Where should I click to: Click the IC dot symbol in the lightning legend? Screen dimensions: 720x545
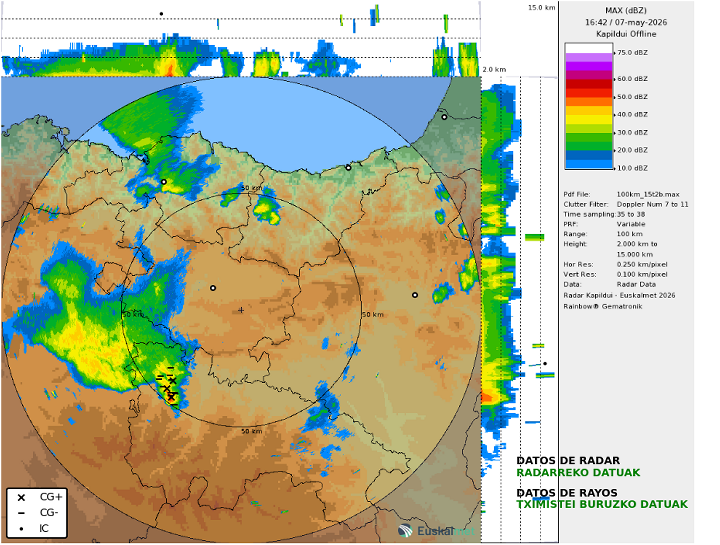pyautogui.click(x=21, y=528)
